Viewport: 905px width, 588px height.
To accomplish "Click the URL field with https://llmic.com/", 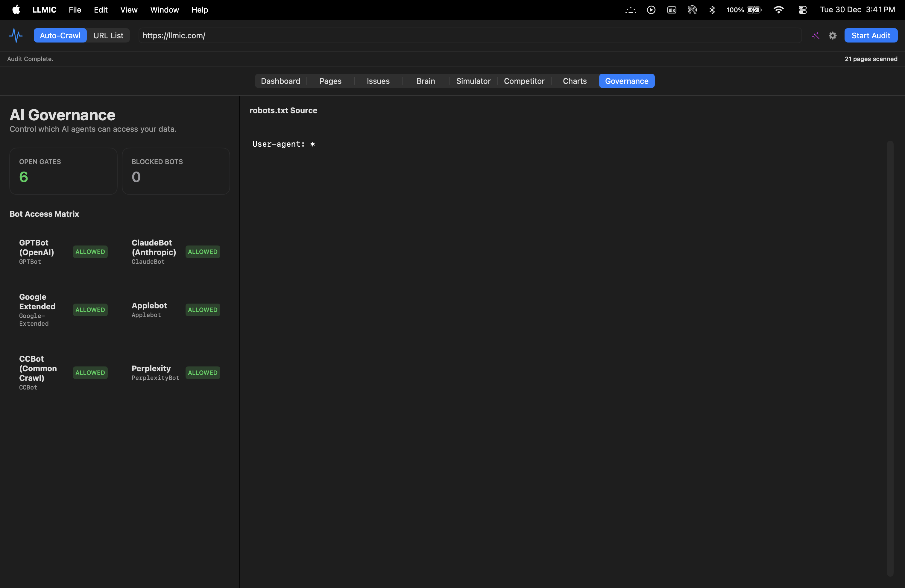I will [x=470, y=35].
